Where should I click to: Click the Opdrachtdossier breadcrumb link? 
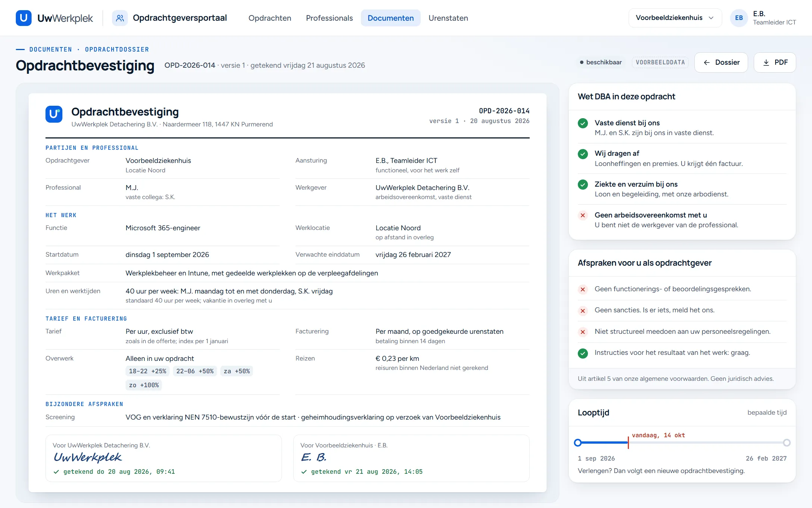pos(117,49)
